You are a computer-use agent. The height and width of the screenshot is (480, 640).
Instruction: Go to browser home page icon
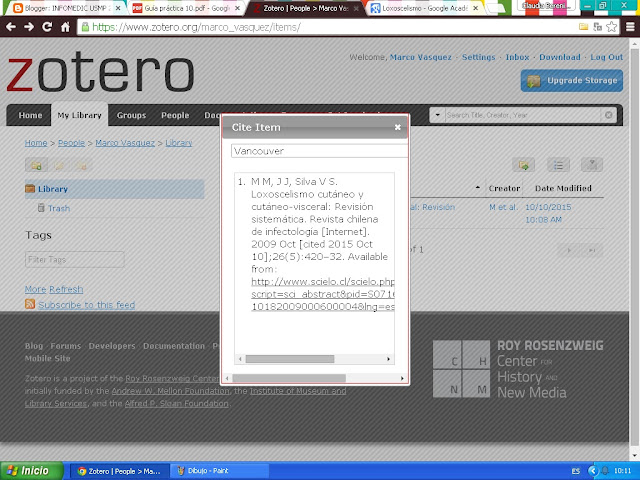65,27
